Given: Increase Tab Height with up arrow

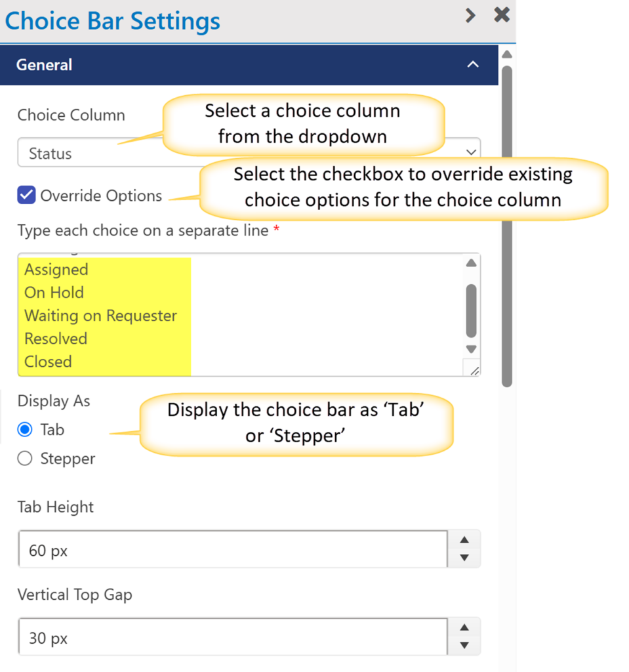Looking at the screenshot, I should 464,540.
